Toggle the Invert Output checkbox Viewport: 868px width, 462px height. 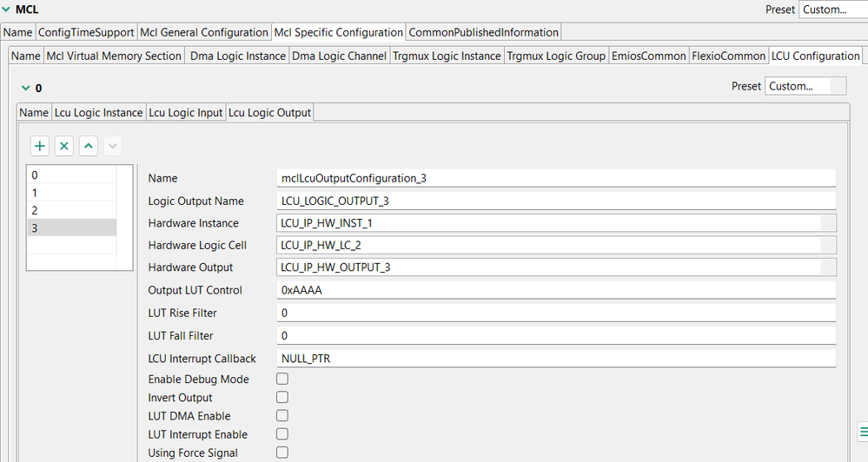282,398
